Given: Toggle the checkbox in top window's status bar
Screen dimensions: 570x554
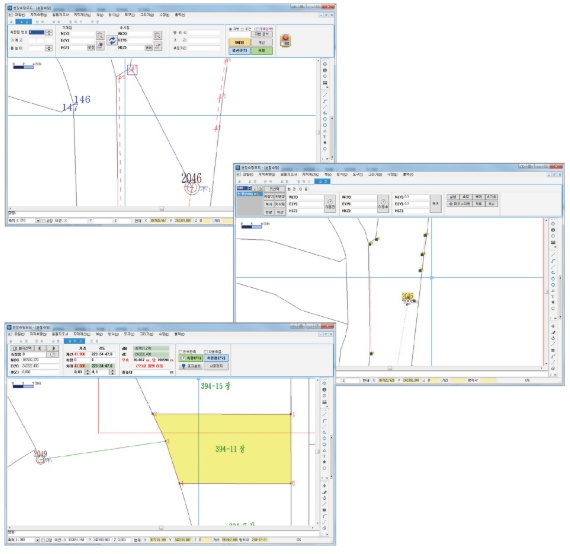Looking at the screenshot, I should (x=44, y=221).
